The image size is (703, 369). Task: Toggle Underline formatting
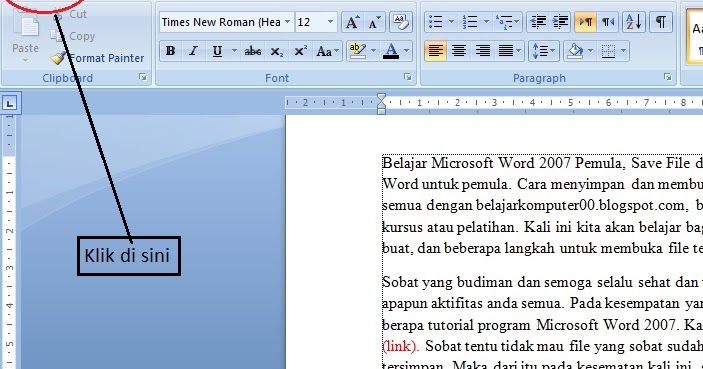217,51
